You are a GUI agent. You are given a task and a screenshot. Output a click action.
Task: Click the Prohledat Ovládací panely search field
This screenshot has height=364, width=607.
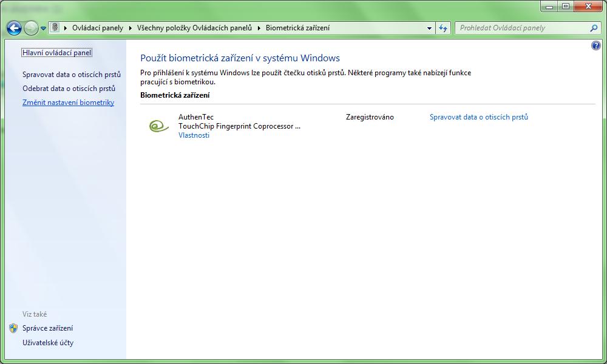pos(521,28)
